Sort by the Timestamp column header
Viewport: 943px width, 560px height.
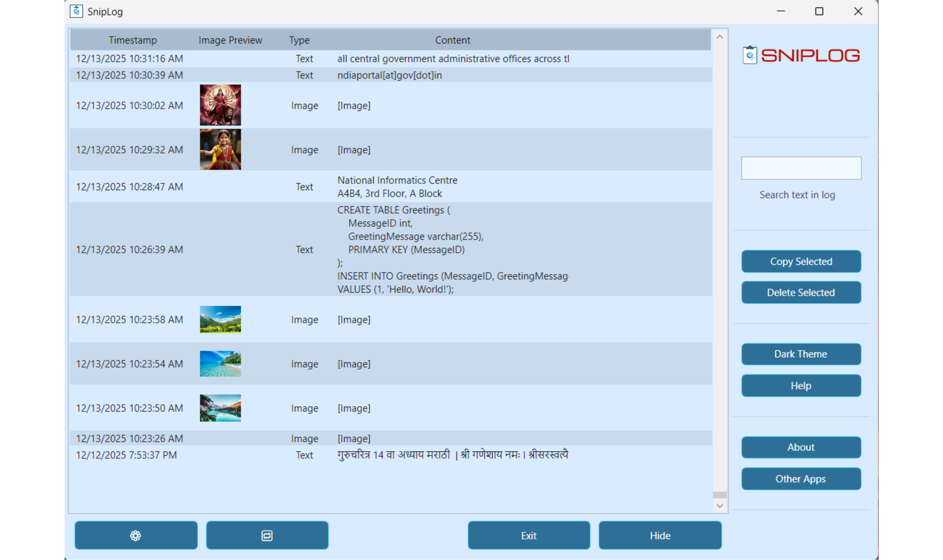133,40
